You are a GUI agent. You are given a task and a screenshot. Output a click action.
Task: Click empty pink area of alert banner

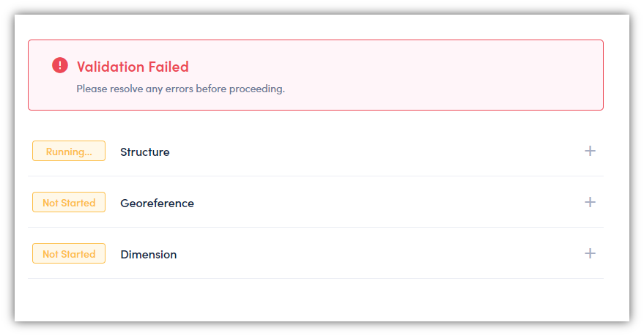pos(432,75)
